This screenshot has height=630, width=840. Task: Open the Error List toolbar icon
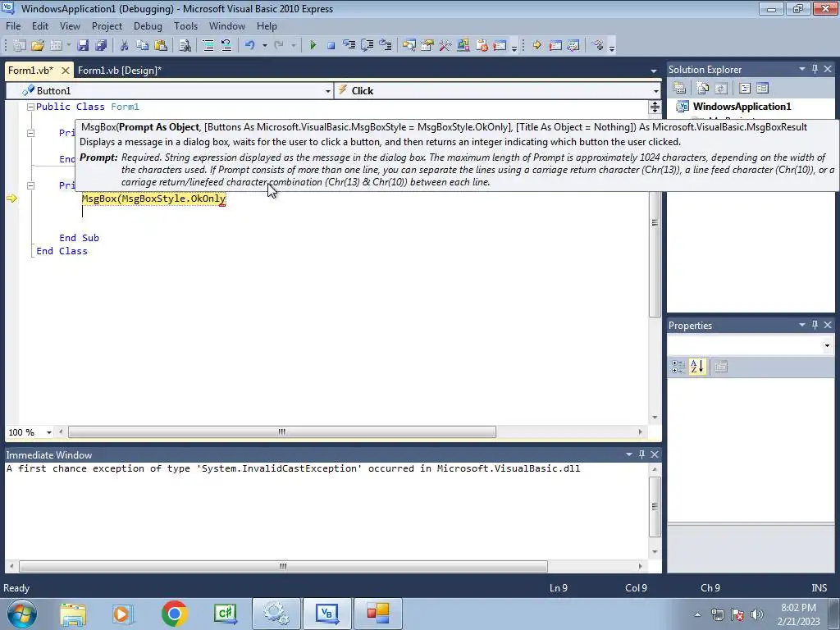481,46
